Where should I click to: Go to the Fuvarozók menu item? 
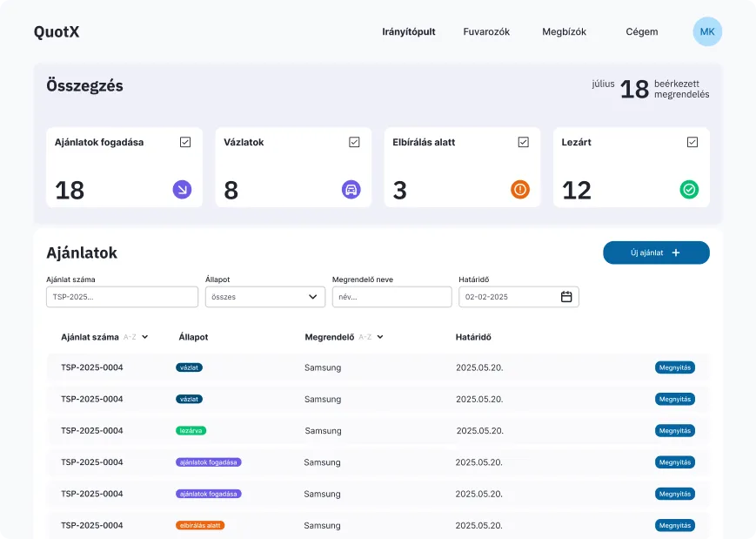tap(486, 32)
